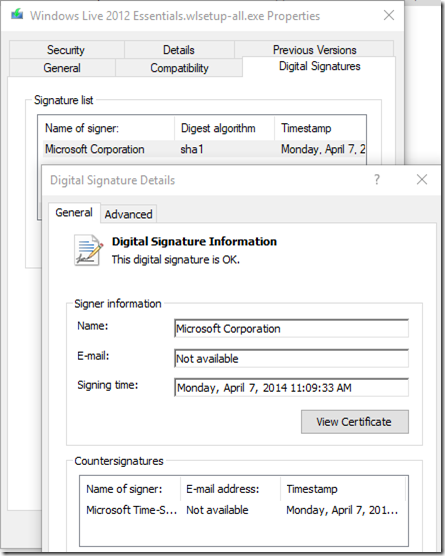Screen dimensions: 445x556
Task: Select the Digital Signatures tab
Action: click(319, 66)
